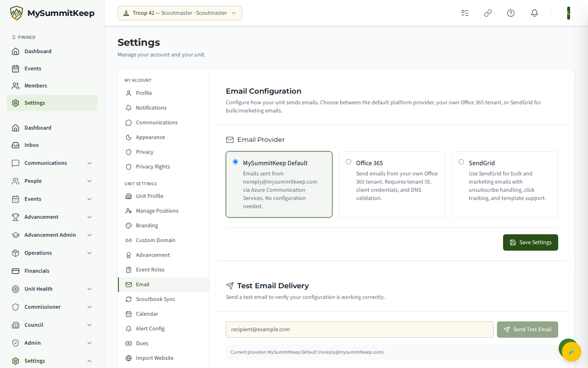Open the Communications settings page
588x368 pixels.
point(163,123)
